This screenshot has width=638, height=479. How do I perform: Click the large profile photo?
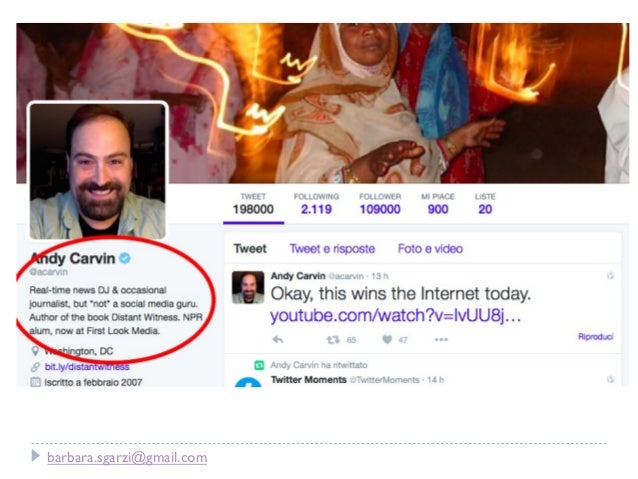pyautogui.click(x=98, y=170)
